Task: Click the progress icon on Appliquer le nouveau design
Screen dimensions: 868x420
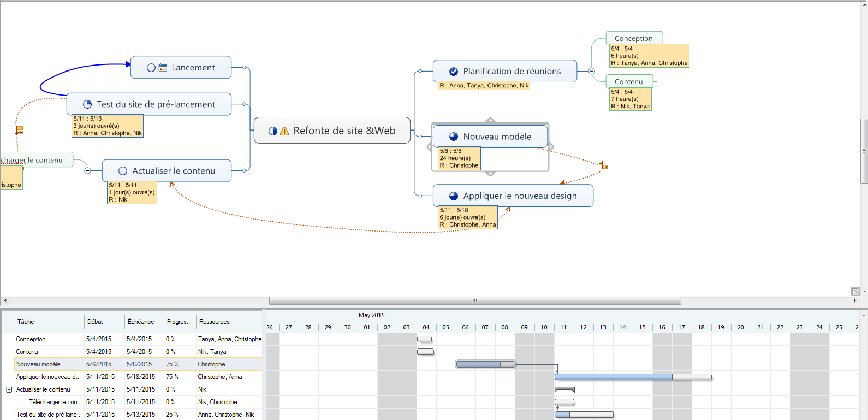Action: pyautogui.click(x=453, y=196)
